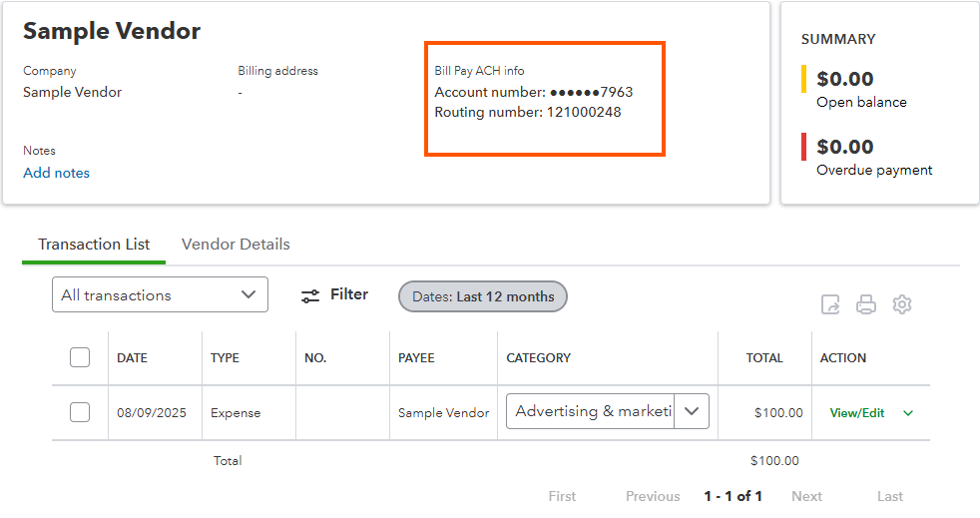Click the Filter sliders icon
The image size is (980, 518).
coord(310,295)
